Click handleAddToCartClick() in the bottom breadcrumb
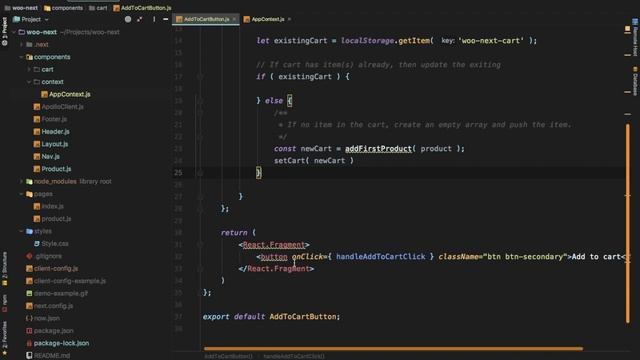 pyautogui.click(x=294, y=356)
